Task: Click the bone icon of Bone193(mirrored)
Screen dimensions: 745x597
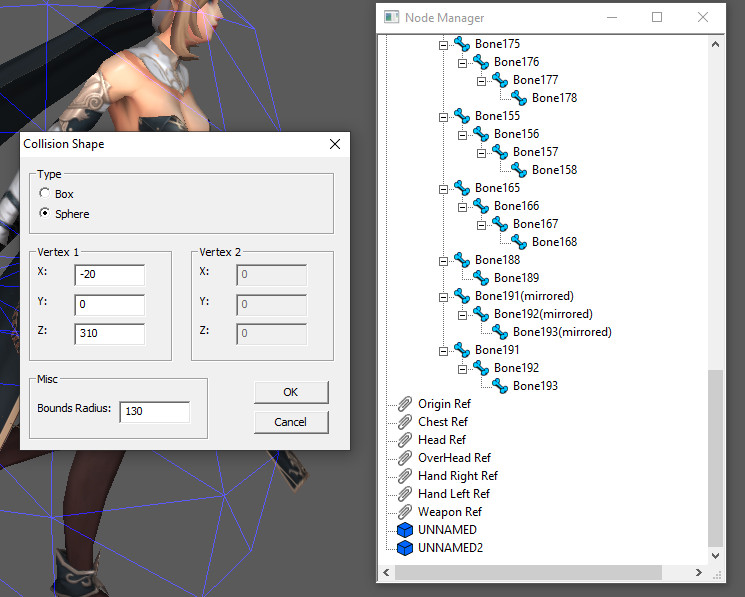Action: (500, 332)
